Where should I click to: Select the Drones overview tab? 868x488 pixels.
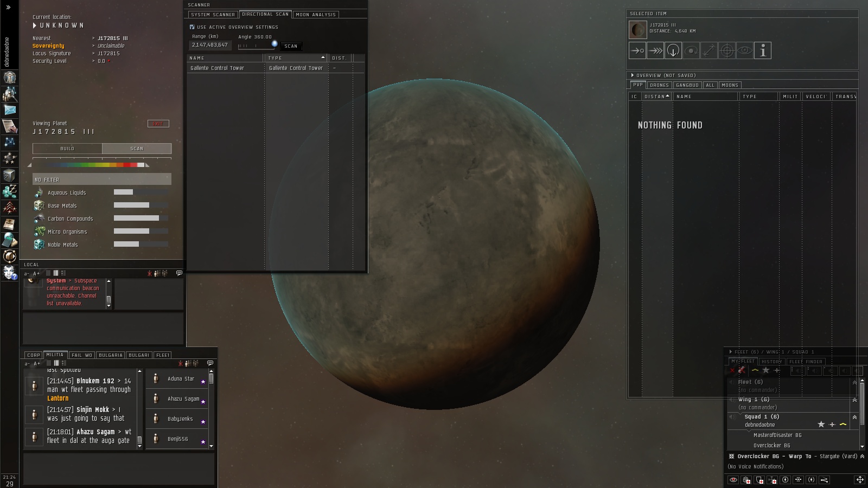[659, 85]
